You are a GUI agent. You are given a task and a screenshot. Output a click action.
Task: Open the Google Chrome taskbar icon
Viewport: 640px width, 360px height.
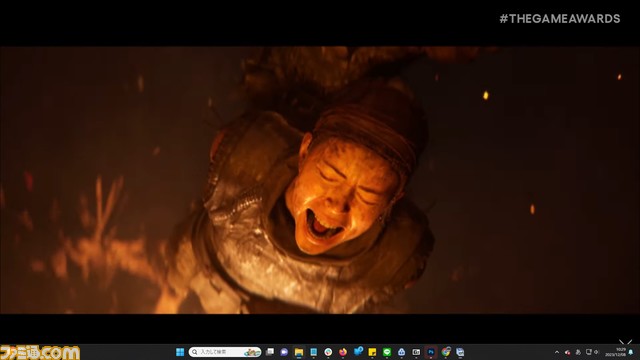tap(446, 352)
